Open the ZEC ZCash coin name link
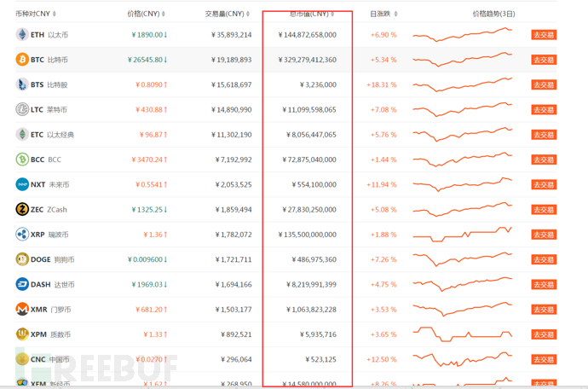Screen dimensions: 588x389 coord(49,210)
